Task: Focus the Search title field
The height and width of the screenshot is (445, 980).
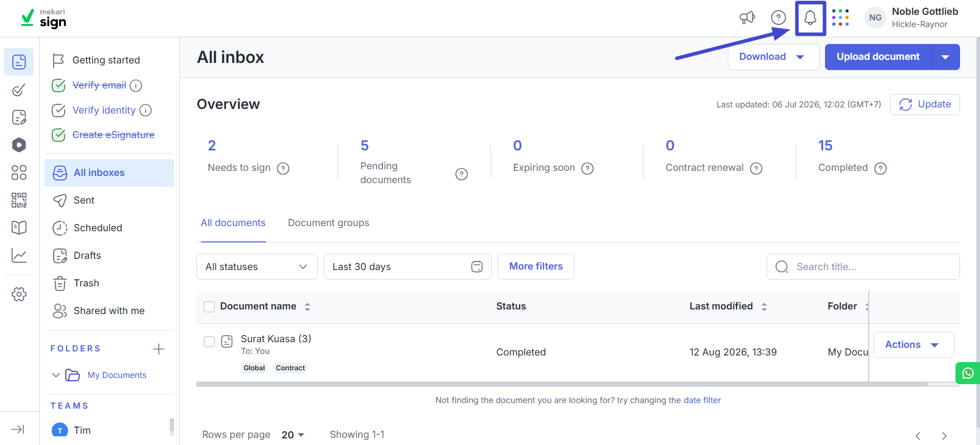Action: (x=863, y=266)
